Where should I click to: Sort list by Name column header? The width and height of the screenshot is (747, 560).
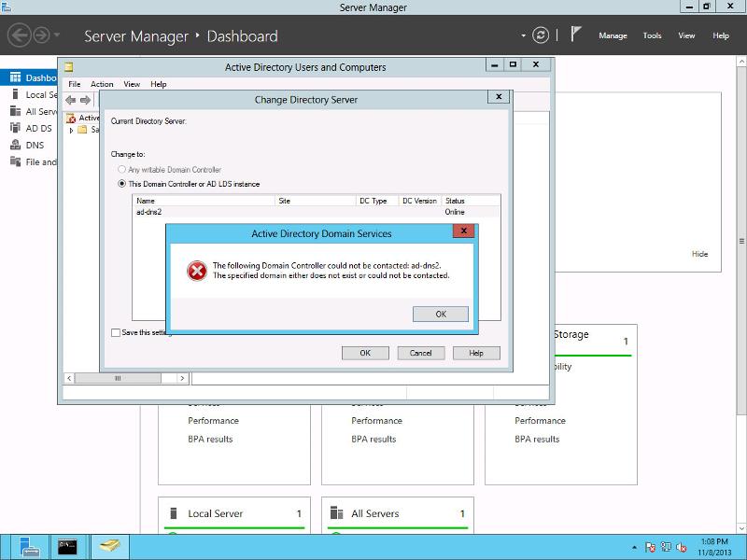pyautogui.click(x=204, y=201)
